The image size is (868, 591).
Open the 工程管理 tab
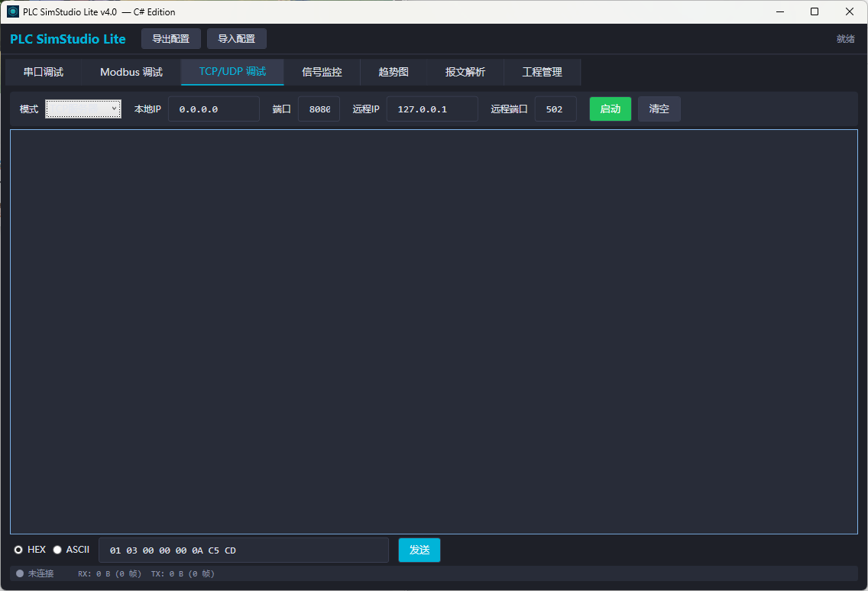click(x=542, y=72)
